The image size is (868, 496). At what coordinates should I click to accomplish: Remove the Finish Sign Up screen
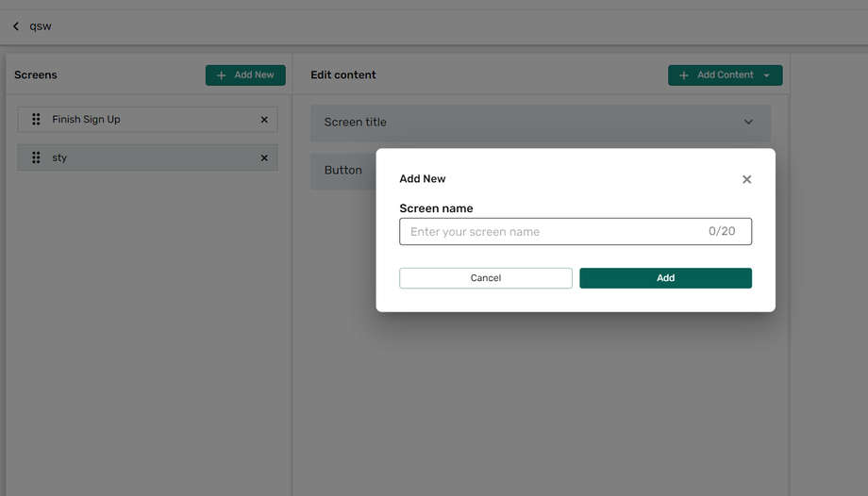[x=264, y=120]
